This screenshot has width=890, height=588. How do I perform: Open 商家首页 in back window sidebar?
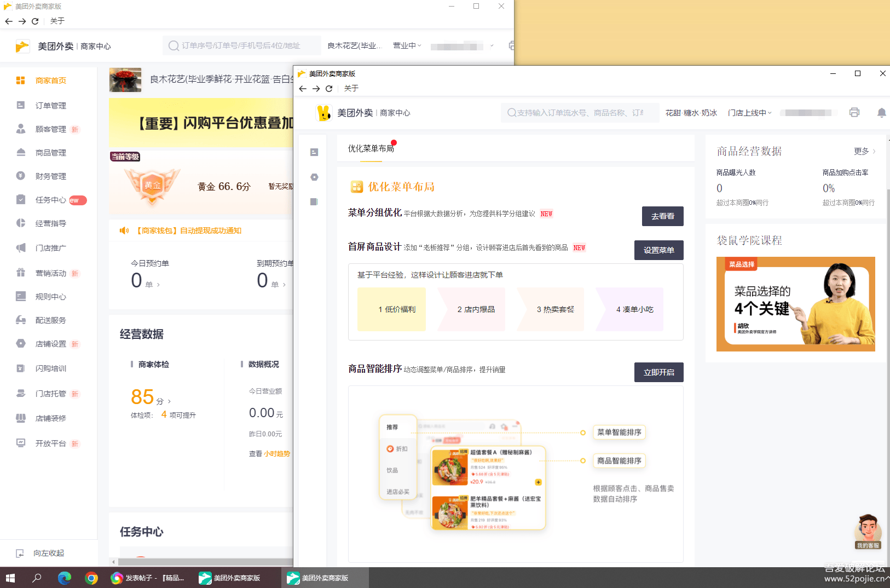pyautogui.click(x=50, y=80)
